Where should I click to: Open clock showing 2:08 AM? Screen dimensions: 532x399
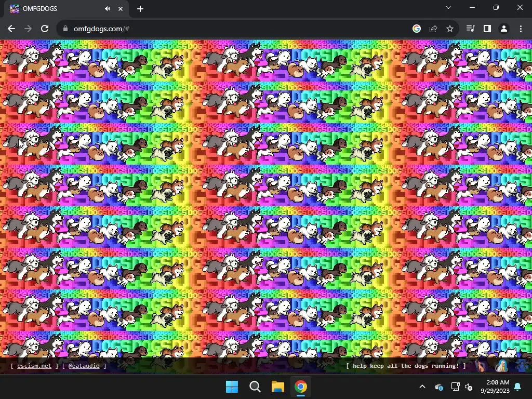pyautogui.click(x=495, y=387)
